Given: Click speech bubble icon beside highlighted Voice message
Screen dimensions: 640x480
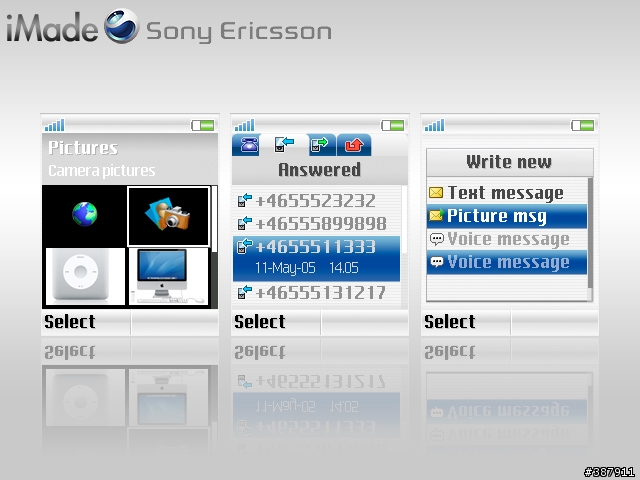Looking at the screenshot, I should (x=437, y=262).
